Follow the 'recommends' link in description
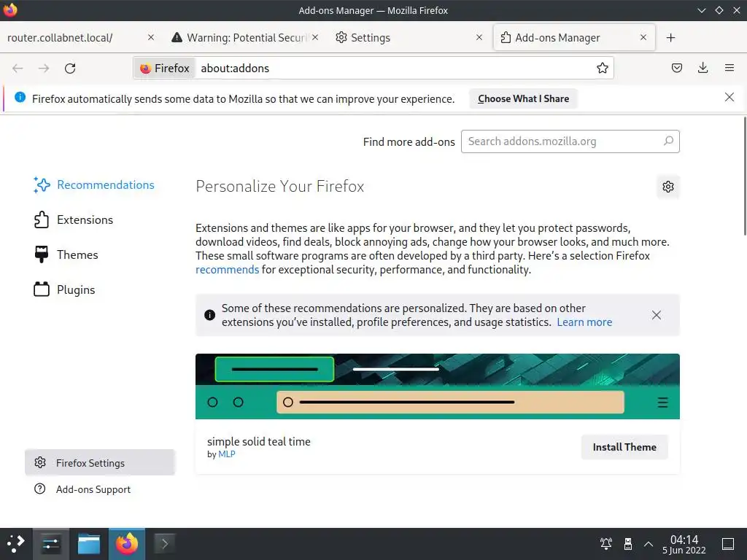Image resolution: width=747 pixels, height=560 pixels. (x=228, y=270)
